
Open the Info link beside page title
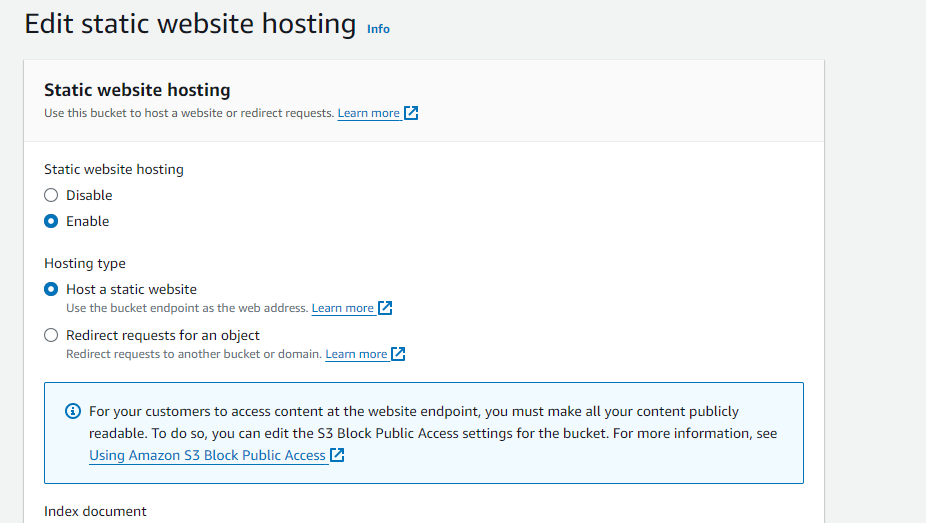pyautogui.click(x=378, y=29)
